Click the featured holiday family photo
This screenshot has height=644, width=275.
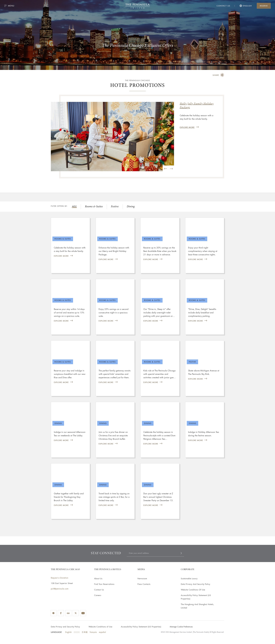pyautogui.click(x=112, y=136)
